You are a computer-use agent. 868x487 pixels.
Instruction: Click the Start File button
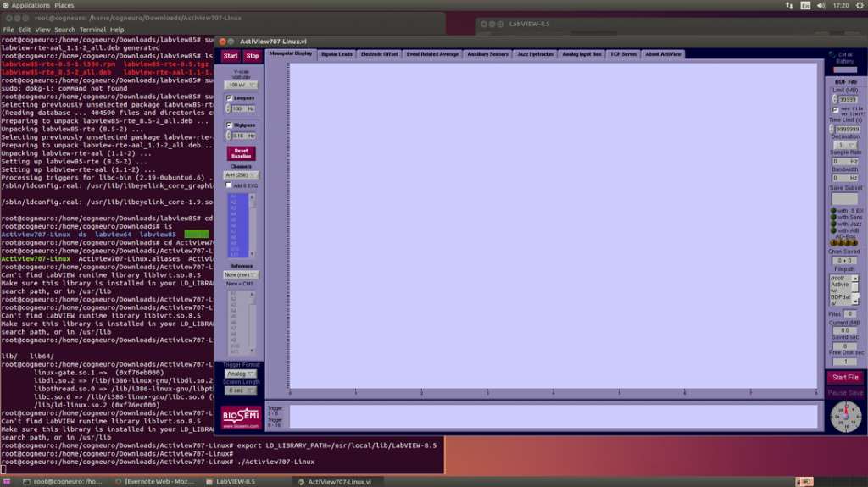(845, 378)
